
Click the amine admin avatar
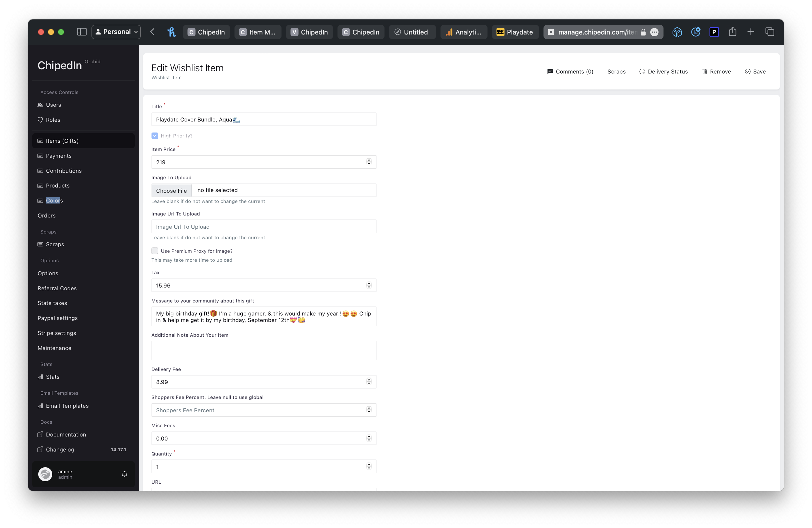point(45,474)
